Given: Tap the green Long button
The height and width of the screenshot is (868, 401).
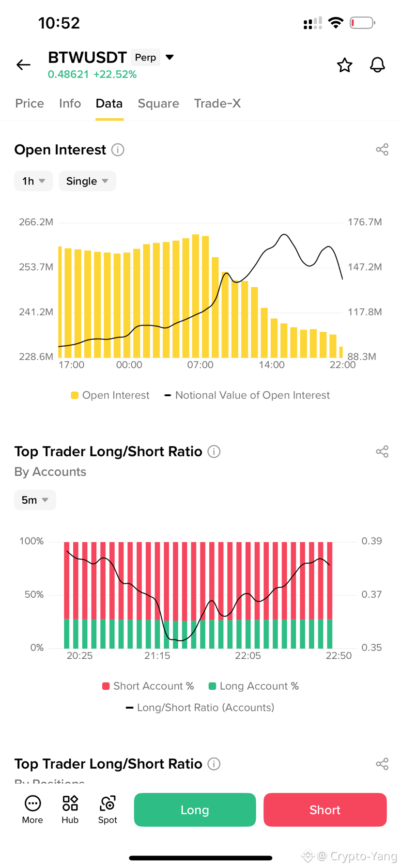Looking at the screenshot, I should 195,809.
